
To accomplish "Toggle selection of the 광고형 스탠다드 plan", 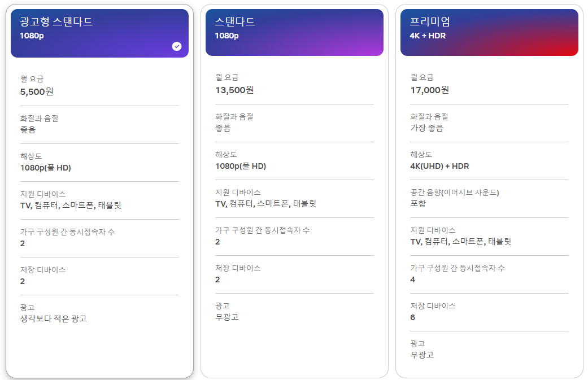I will [99, 31].
